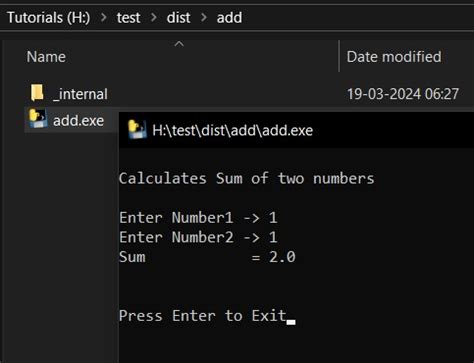Go to the dist folder breadcrumb
Image resolution: width=474 pixels, height=363 pixels.
pos(178,18)
